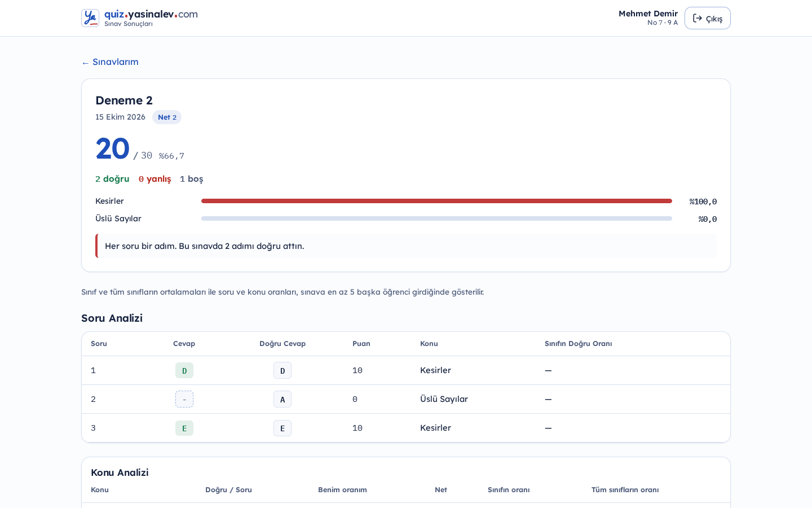The width and height of the screenshot is (812, 508).
Task: Click Üslü Sayılar topic in question 2 row
Action: pos(444,399)
